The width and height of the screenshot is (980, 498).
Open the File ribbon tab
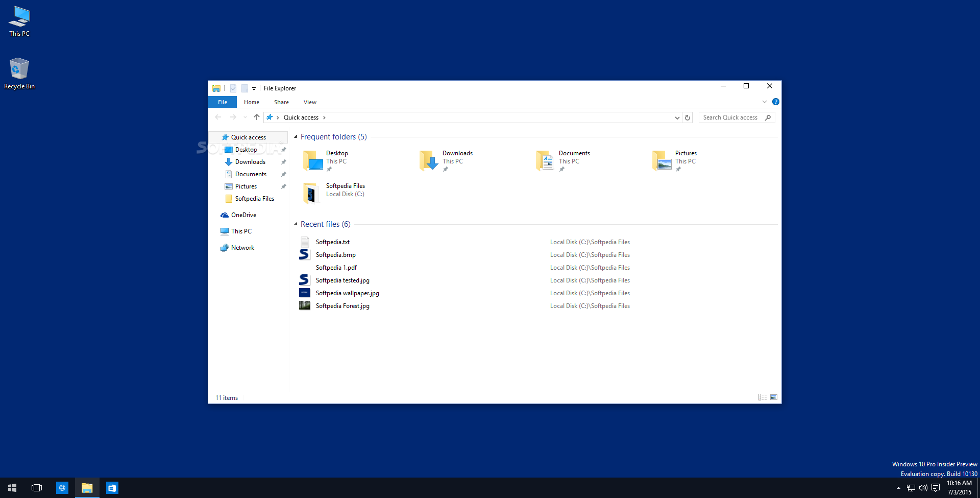click(223, 102)
